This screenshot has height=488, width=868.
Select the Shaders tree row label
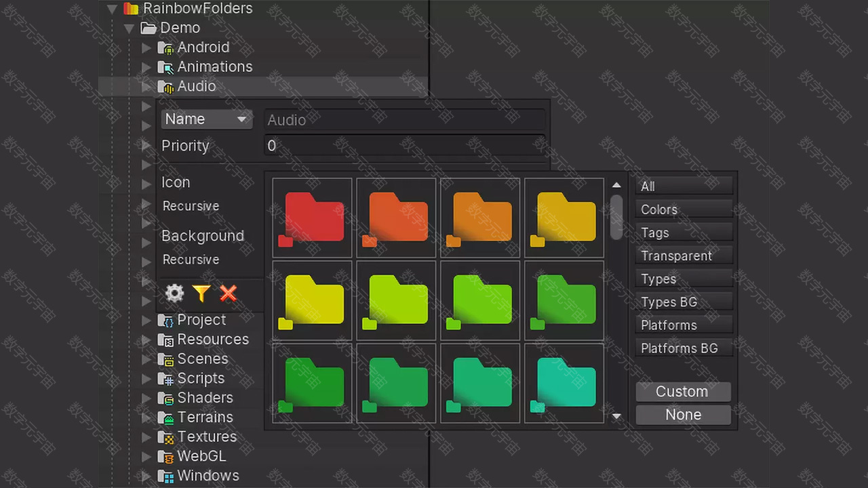click(x=205, y=398)
